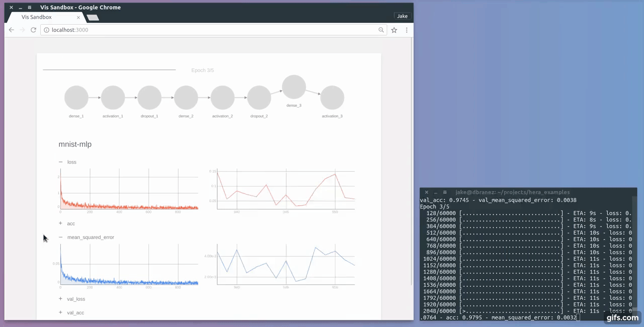Click the terminal window scrollbar

pyautogui.click(x=635, y=259)
